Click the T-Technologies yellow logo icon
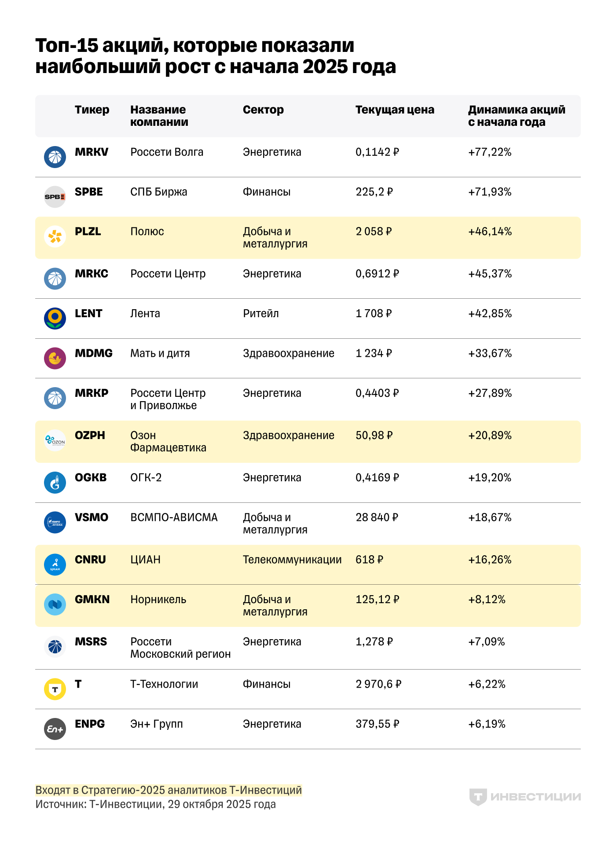This screenshot has width=616, height=846. [55, 689]
